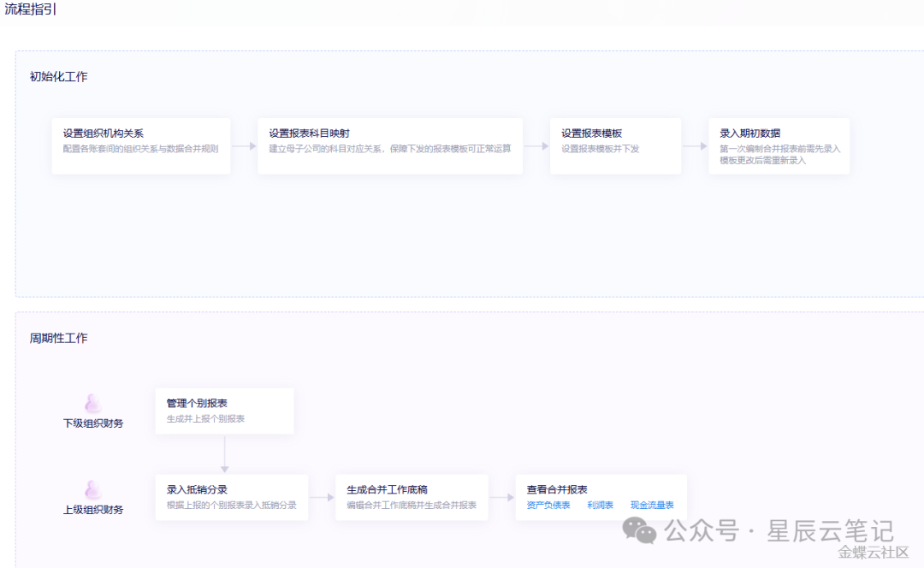
Task: Go to the 录入期初数据 step card
Action: (779, 146)
